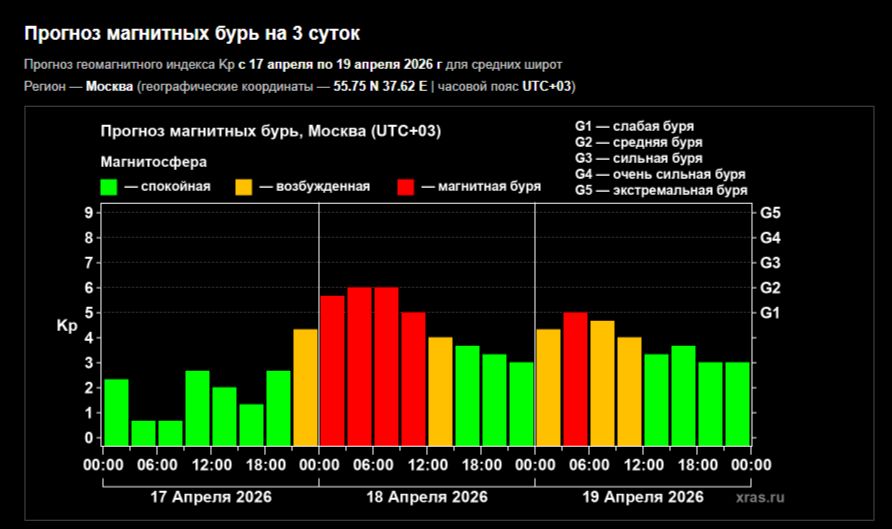Click the last green bar on 19 April
The height and width of the screenshot is (529, 892).
pyautogui.click(x=737, y=404)
